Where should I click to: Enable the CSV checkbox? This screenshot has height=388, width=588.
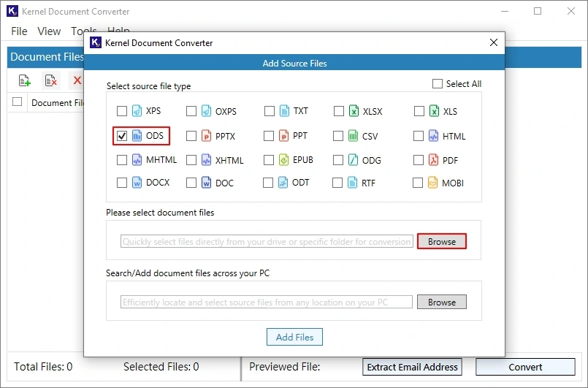pos(338,136)
